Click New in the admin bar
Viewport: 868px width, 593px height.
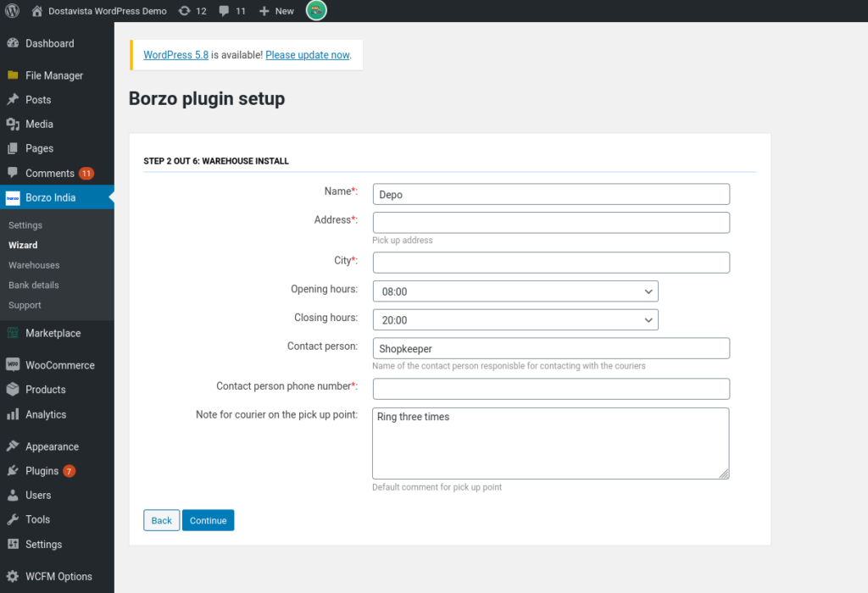click(285, 11)
